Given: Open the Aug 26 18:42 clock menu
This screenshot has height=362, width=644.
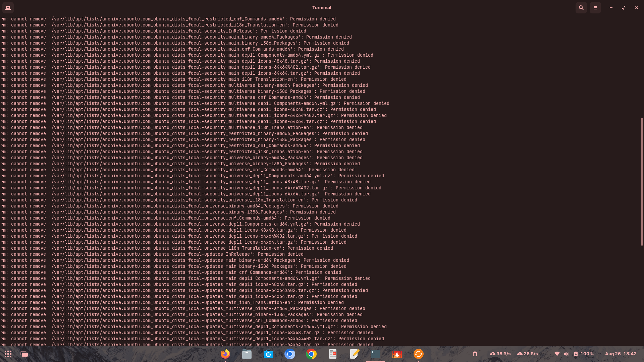Looking at the screenshot, I should (x=621, y=354).
